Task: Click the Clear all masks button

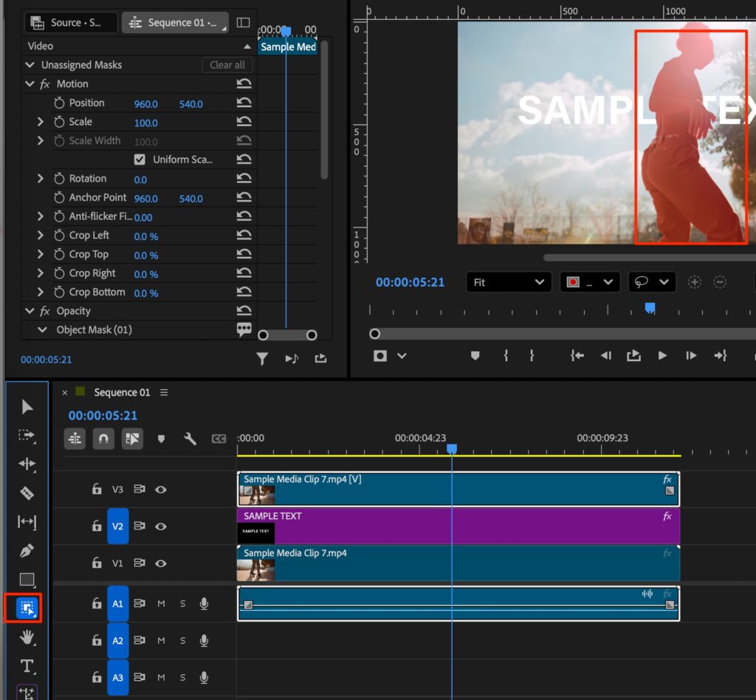Action: pos(227,65)
